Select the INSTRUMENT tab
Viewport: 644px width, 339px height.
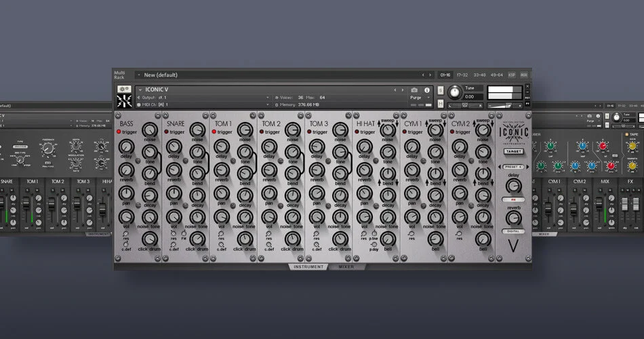click(308, 267)
